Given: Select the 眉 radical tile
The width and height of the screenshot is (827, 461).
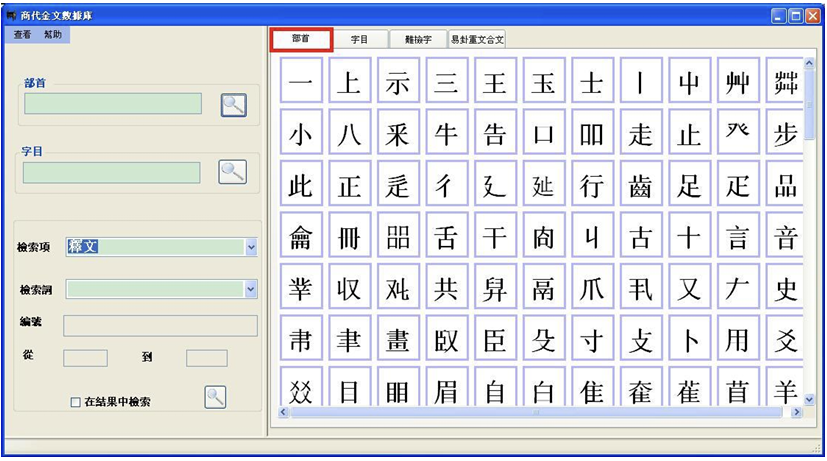Looking at the screenshot, I should point(447,387).
